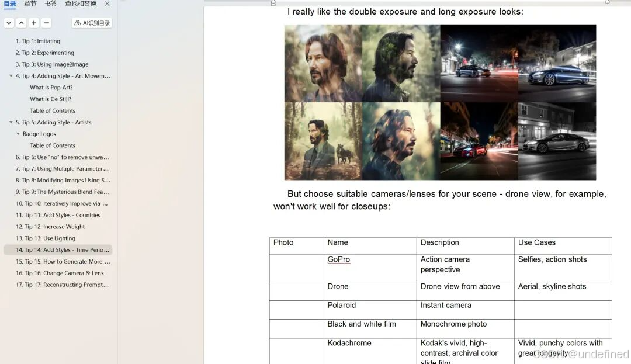
Task: Click the Kodachrome table cell
Action: pyautogui.click(x=370, y=351)
